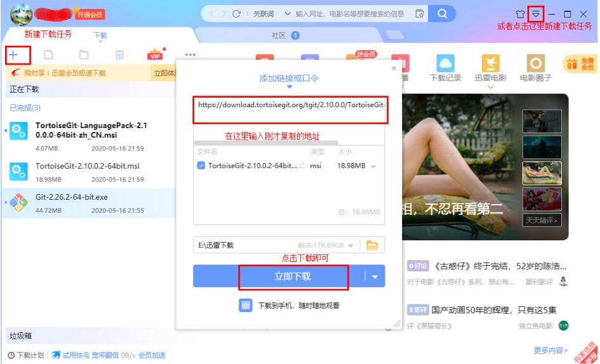
Task: Click 下载到手机，随时随地观看 text
Action: pos(298,306)
